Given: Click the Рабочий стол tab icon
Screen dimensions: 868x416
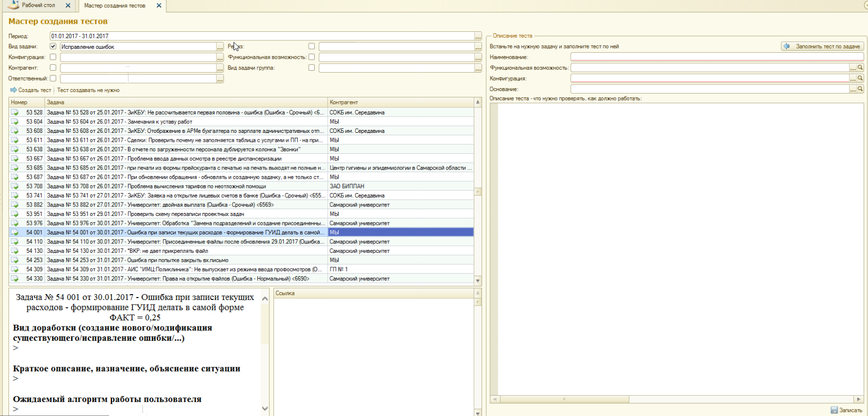Looking at the screenshot, I should pyautogui.click(x=13, y=5).
